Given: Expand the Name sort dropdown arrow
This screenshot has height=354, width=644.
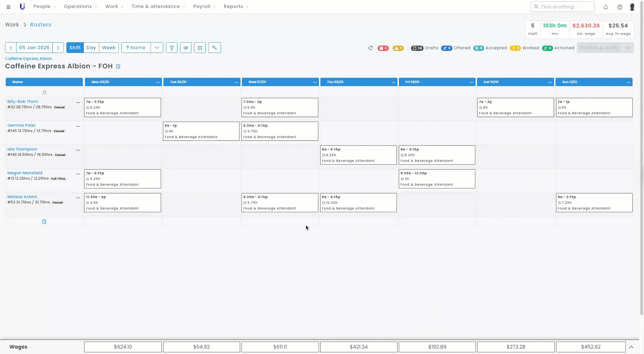Looking at the screenshot, I should [157, 48].
